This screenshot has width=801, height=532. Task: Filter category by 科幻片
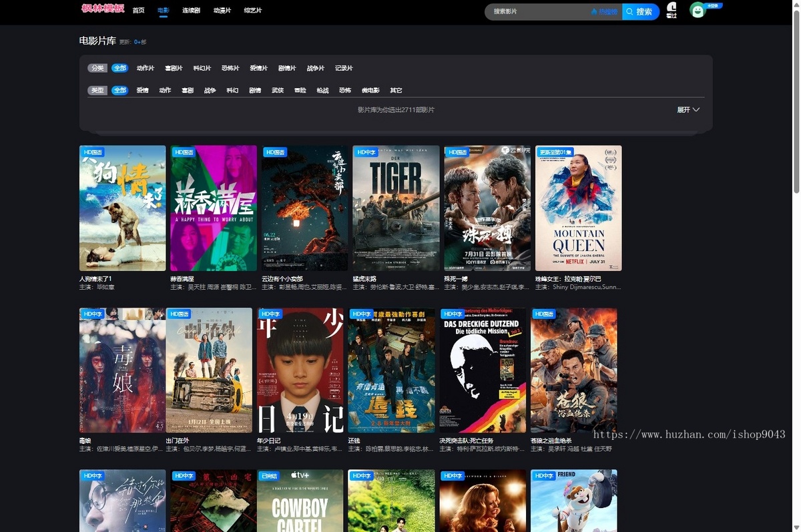(x=202, y=68)
